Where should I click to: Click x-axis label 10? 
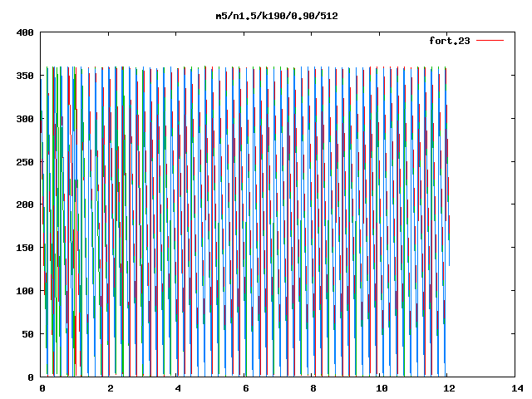tap(382, 388)
